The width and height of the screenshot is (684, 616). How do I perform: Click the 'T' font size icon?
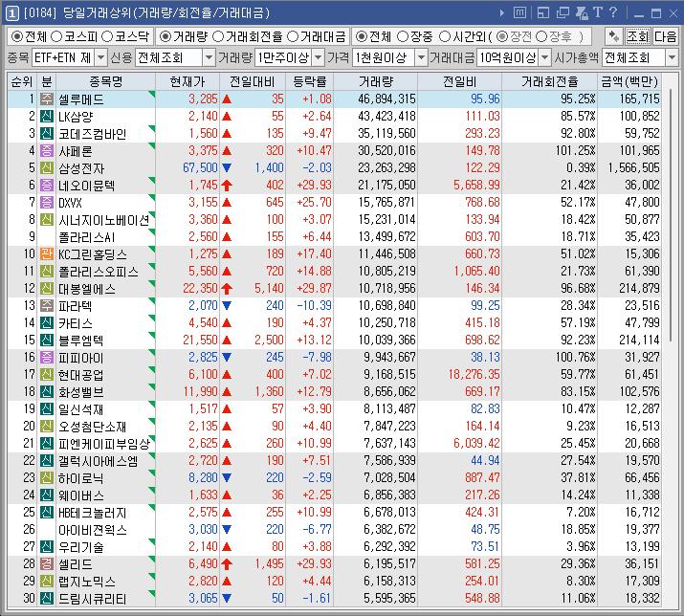[x=597, y=12]
